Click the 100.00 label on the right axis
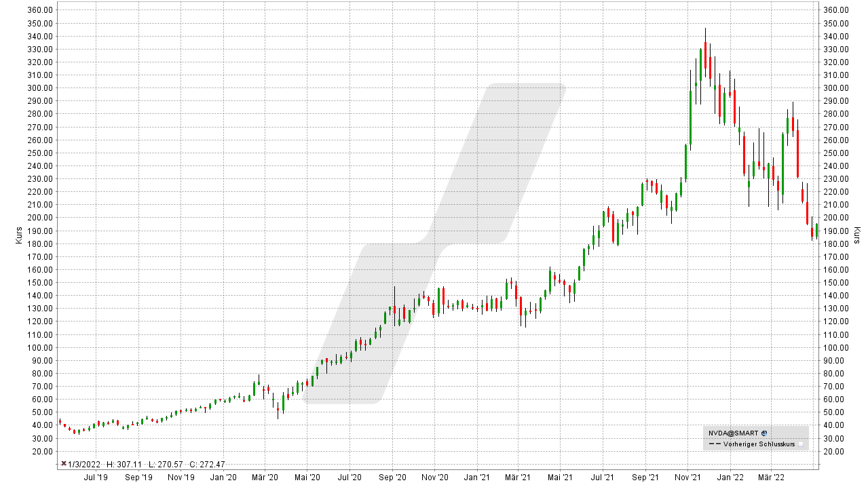 [835, 348]
